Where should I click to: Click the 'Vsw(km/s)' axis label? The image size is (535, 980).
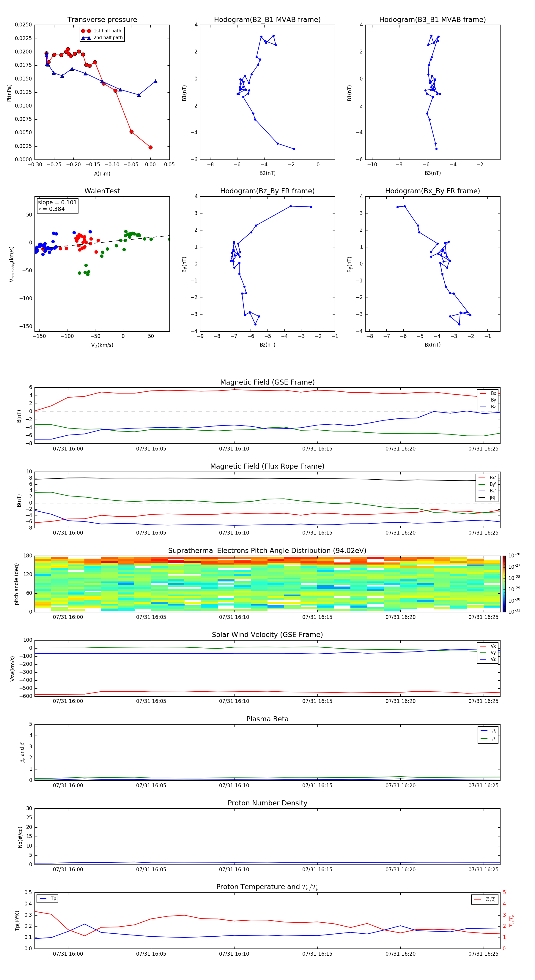[x=12, y=668]
